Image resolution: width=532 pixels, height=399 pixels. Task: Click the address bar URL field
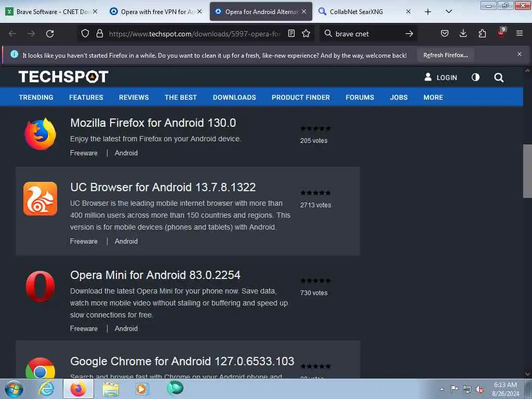pyautogui.click(x=195, y=34)
